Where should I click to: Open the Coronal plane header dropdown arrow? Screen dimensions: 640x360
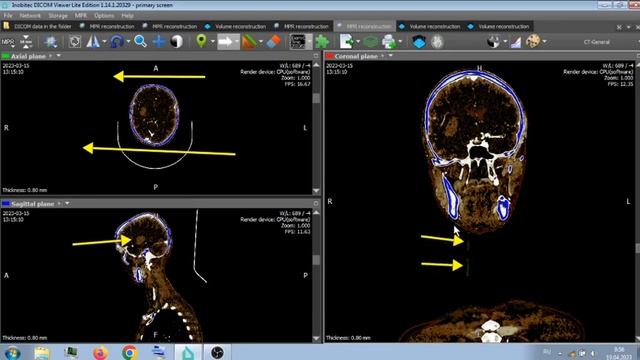(391, 56)
